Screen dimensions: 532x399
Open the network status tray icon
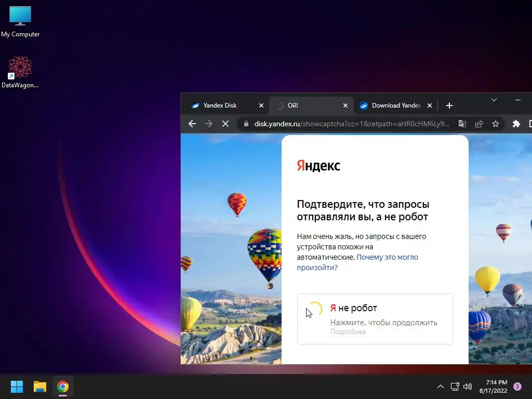(455, 387)
